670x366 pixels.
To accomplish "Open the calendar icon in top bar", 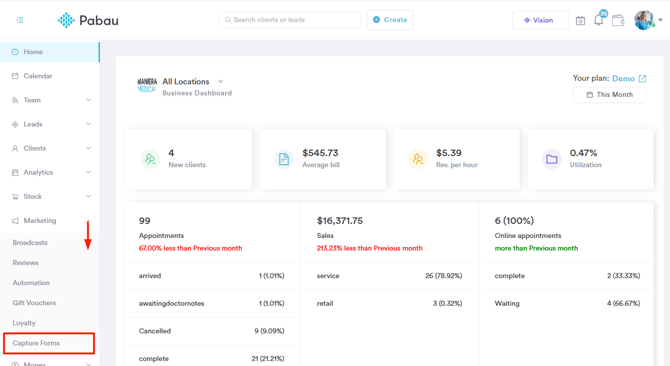I will click(x=580, y=20).
